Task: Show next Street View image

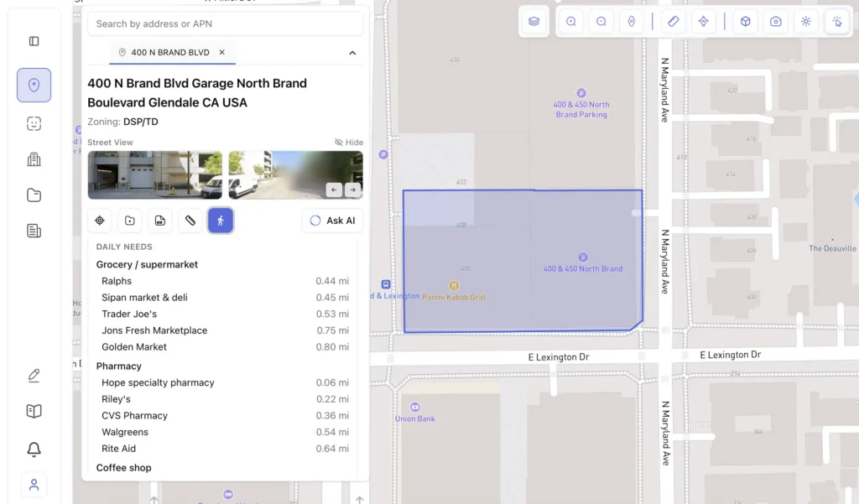Action: 352,190
